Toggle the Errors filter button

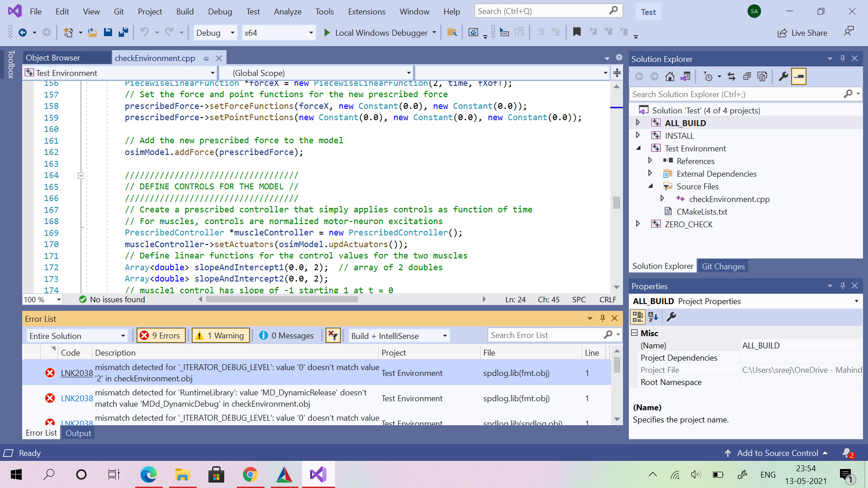pos(160,335)
